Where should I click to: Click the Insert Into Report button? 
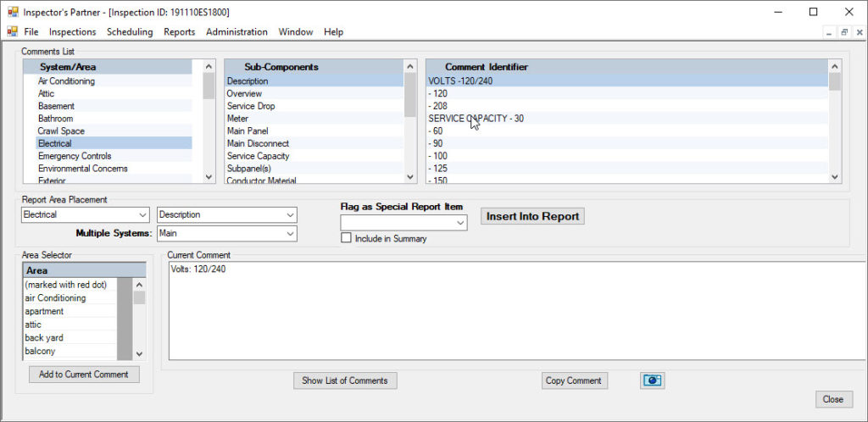coord(532,216)
